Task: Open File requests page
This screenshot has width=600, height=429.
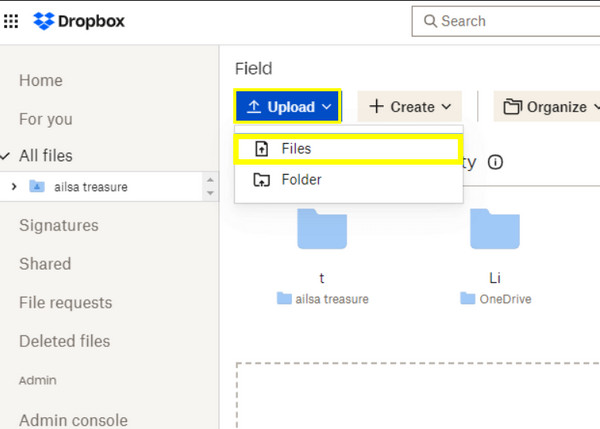Action: pyautogui.click(x=66, y=303)
